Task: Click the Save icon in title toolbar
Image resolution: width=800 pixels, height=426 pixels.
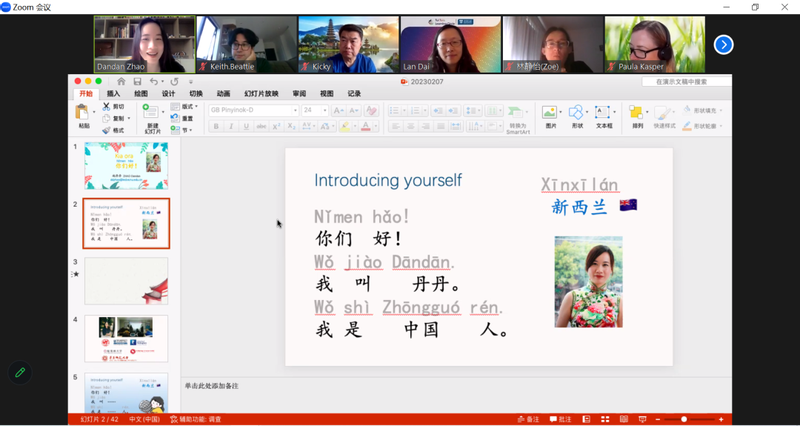Action: [x=137, y=81]
